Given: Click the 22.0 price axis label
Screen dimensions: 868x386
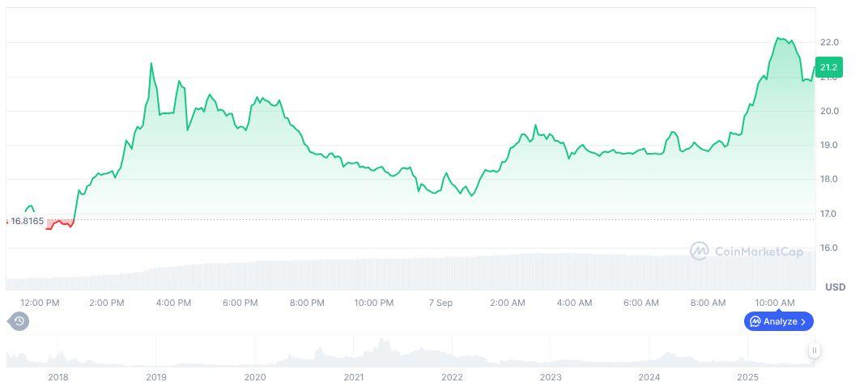Looking at the screenshot, I should pyautogui.click(x=829, y=42).
